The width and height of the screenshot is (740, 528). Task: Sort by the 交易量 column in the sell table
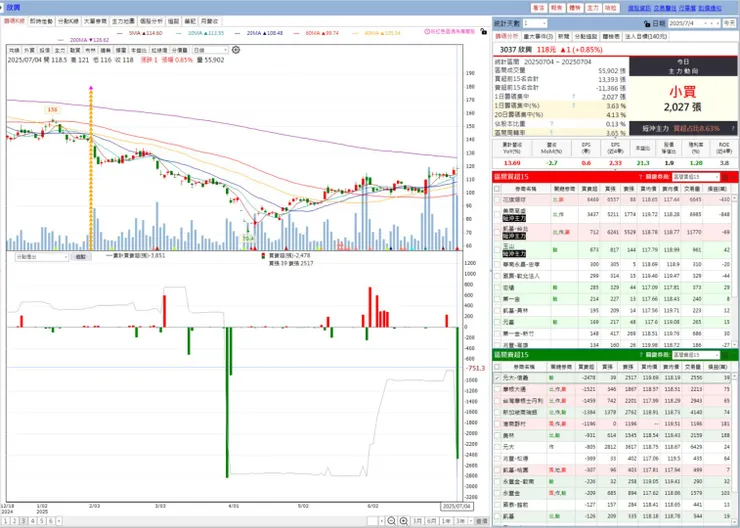[692, 367]
